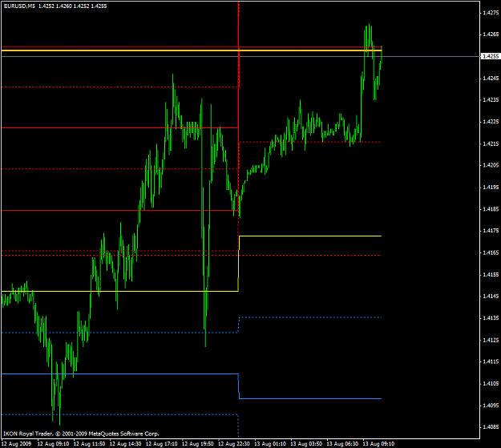This screenshot has width=501, height=448.
Task: Select the current price box 1.4255
Action: (491, 56)
